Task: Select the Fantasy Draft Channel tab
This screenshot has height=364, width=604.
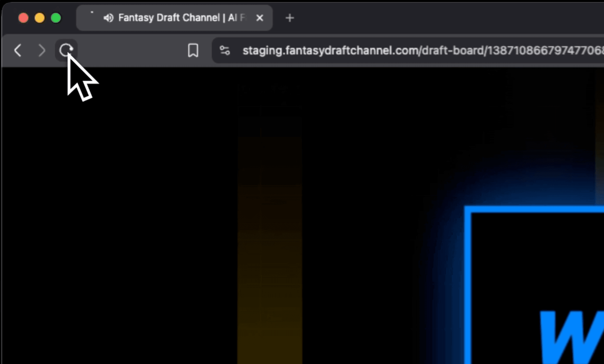Action: tap(174, 18)
